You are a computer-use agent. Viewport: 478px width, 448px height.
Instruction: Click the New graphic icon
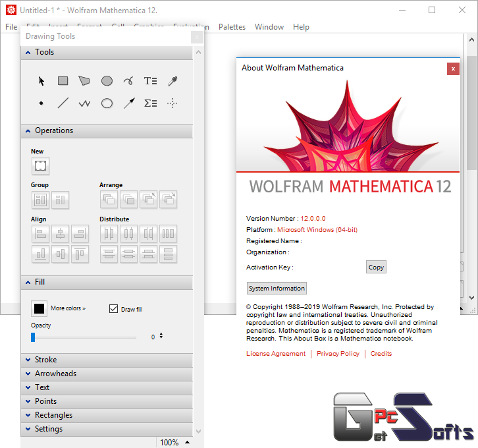pos(40,166)
